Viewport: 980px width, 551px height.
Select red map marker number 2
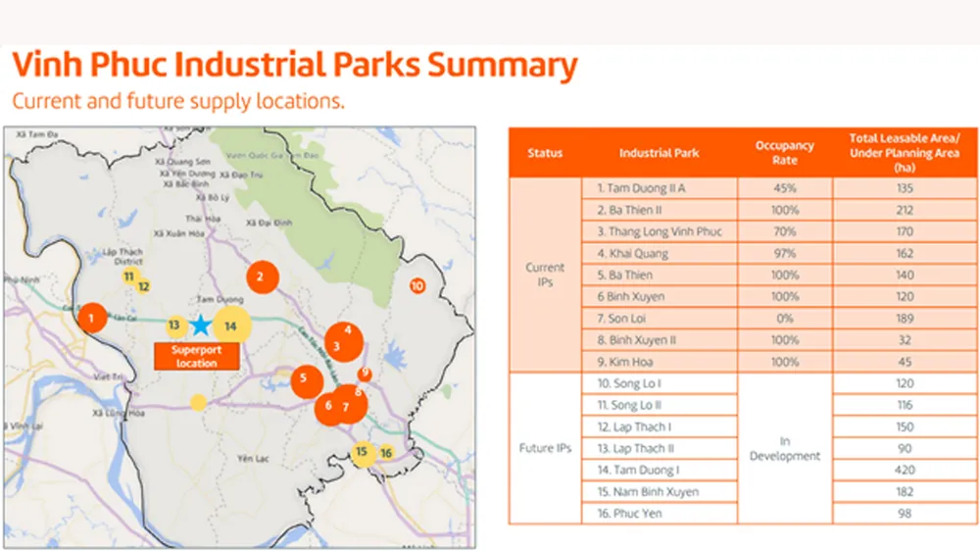coord(261,277)
